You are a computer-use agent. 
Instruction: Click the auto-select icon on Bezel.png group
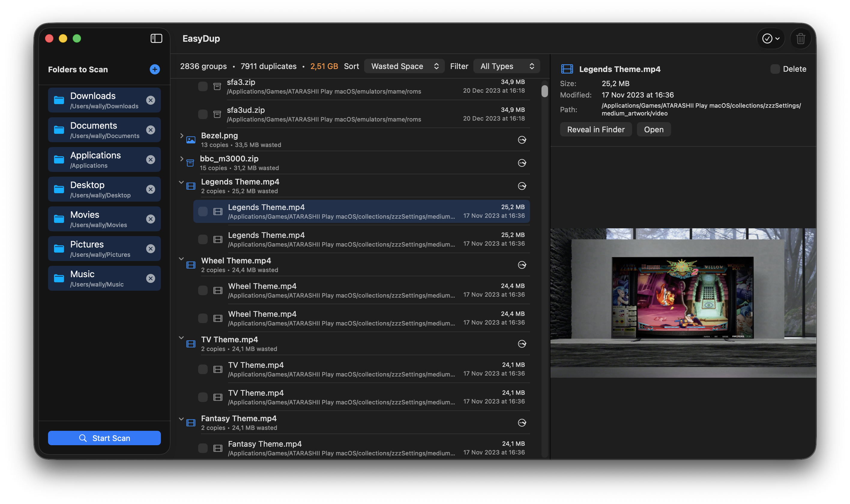point(522,139)
